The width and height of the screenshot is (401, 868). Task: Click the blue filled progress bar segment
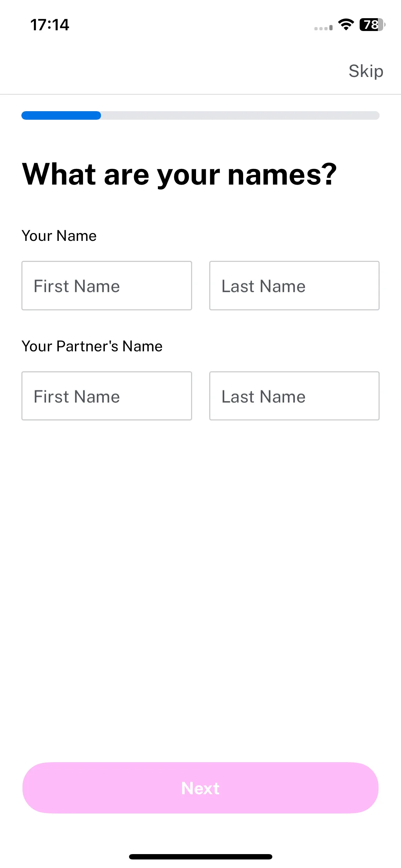click(61, 115)
